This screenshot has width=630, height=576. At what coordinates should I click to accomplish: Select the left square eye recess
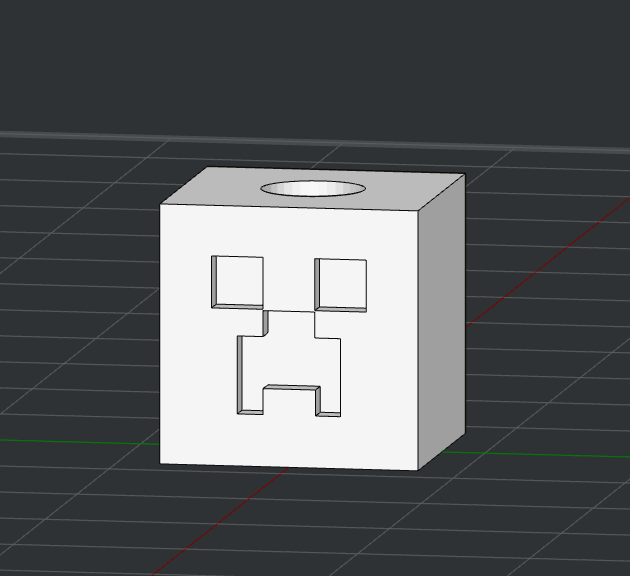point(237,282)
